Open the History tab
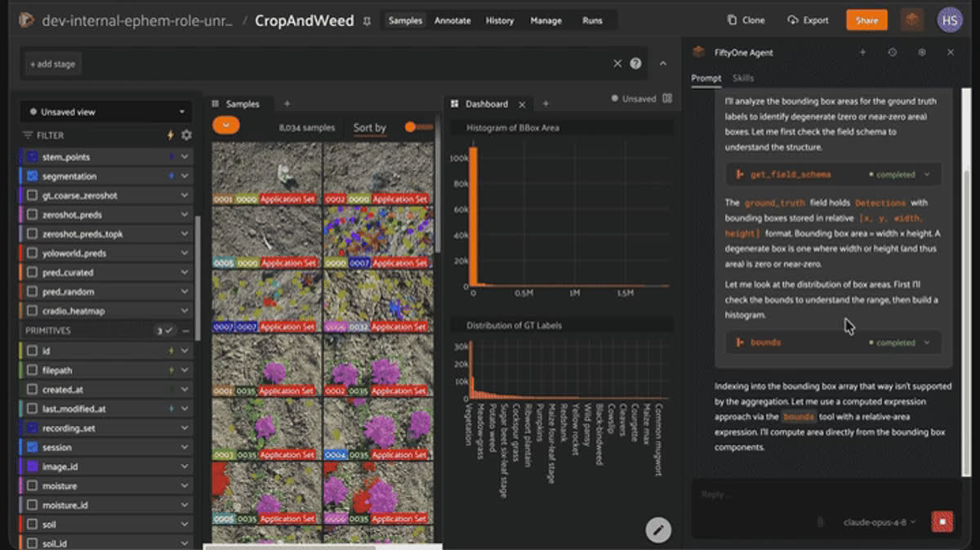Screen dimensions: 980x550 pyautogui.click(x=500, y=20)
